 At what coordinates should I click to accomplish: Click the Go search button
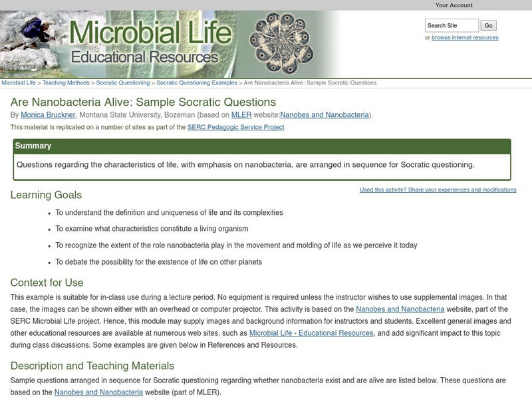click(489, 26)
